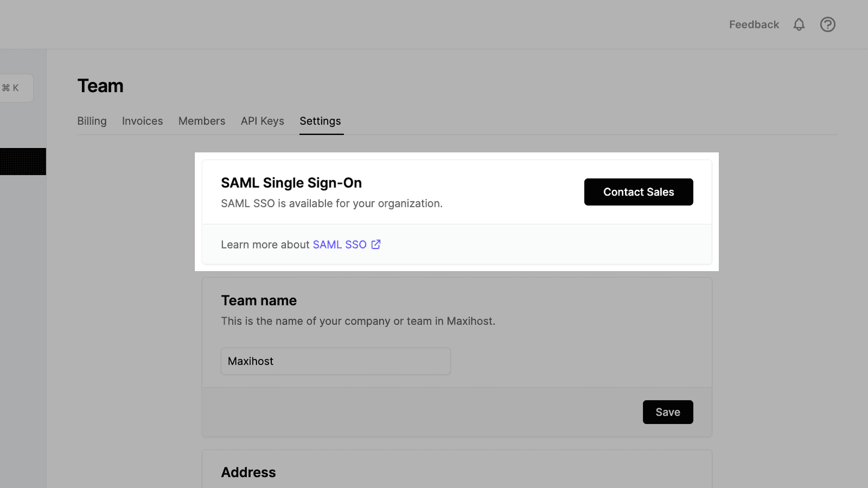Click the Address section heading
868x488 pixels.
(248, 472)
